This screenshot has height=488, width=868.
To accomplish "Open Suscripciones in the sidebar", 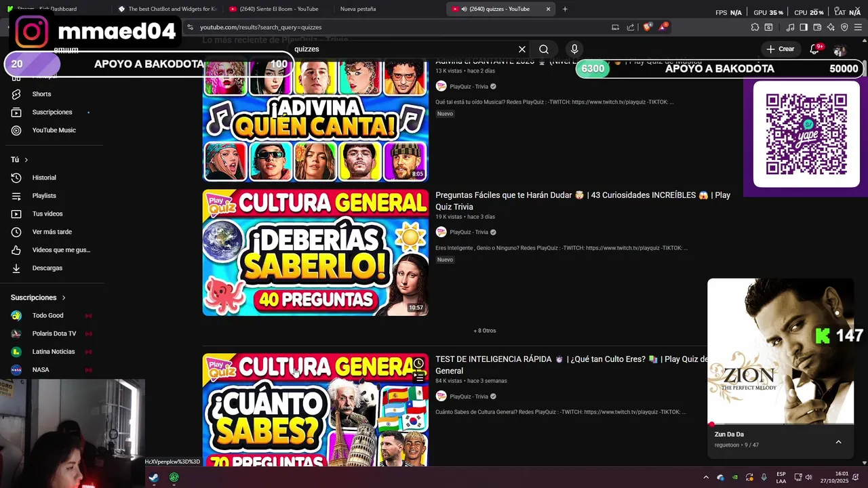I will (52, 112).
